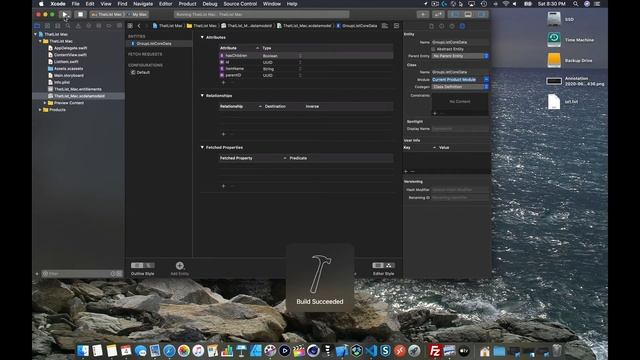Select the hasChildren attribute row
The width and height of the screenshot is (640, 360).
(306, 56)
